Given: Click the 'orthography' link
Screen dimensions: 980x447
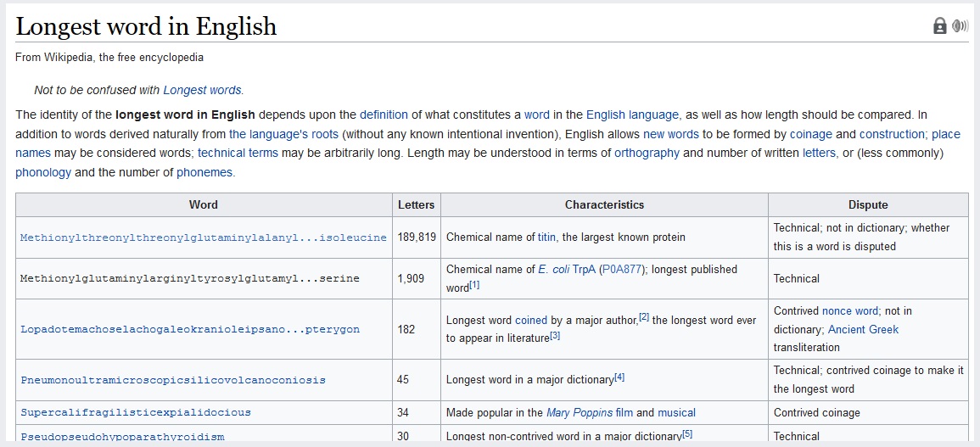Looking at the screenshot, I should click(647, 154).
